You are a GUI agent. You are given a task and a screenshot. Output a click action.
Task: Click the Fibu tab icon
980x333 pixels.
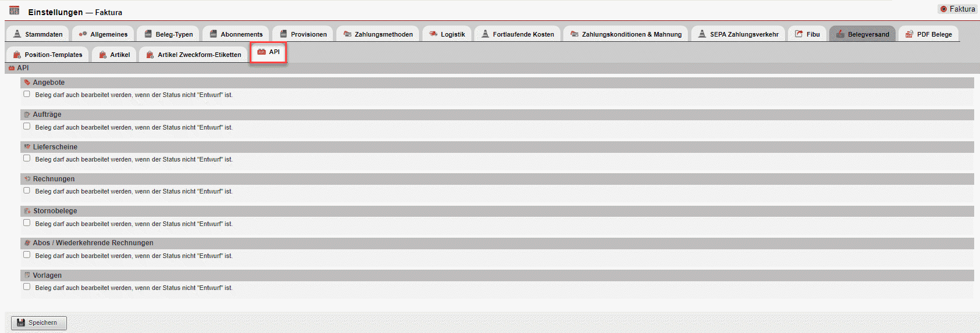tap(799, 34)
